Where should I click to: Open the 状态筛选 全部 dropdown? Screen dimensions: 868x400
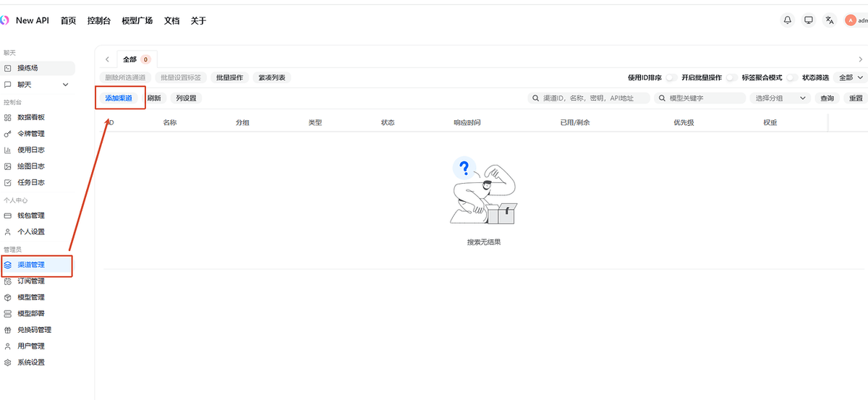(851, 77)
